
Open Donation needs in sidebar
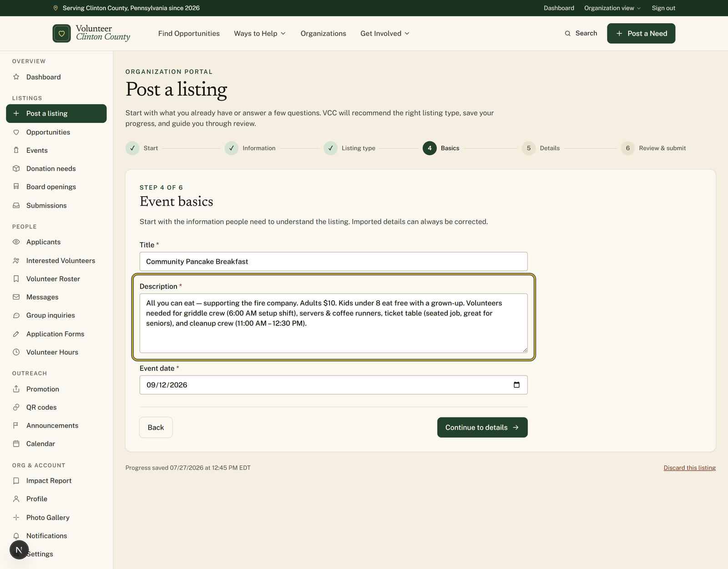[x=56, y=168]
